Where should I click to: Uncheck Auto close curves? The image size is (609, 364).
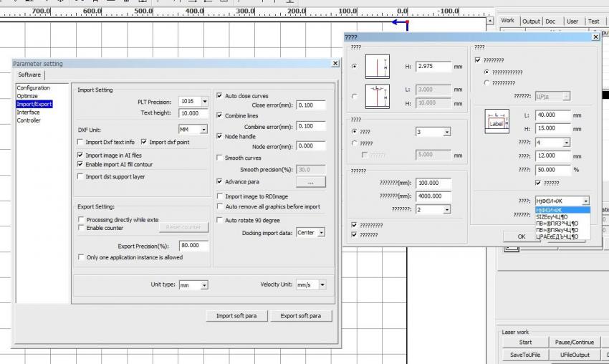[219, 95]
